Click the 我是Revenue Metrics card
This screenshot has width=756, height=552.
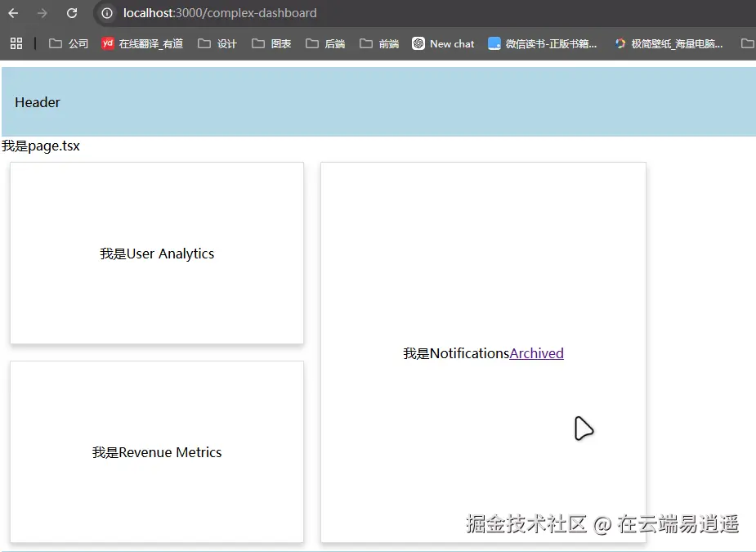pos(157,452)
